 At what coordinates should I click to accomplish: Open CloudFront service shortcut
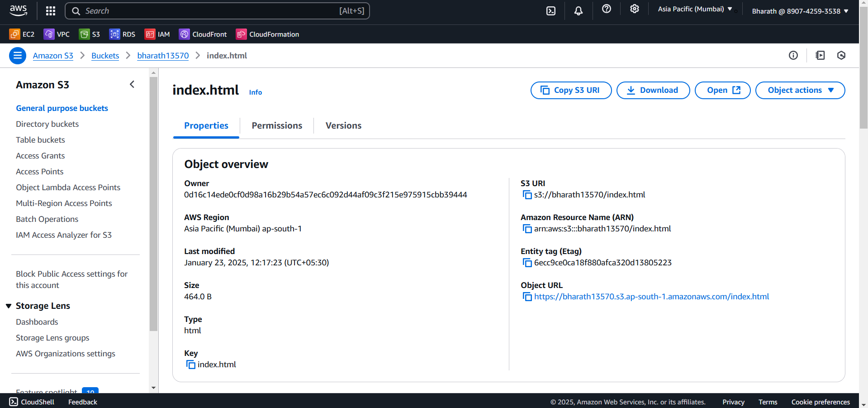click(x=203, y=34)
